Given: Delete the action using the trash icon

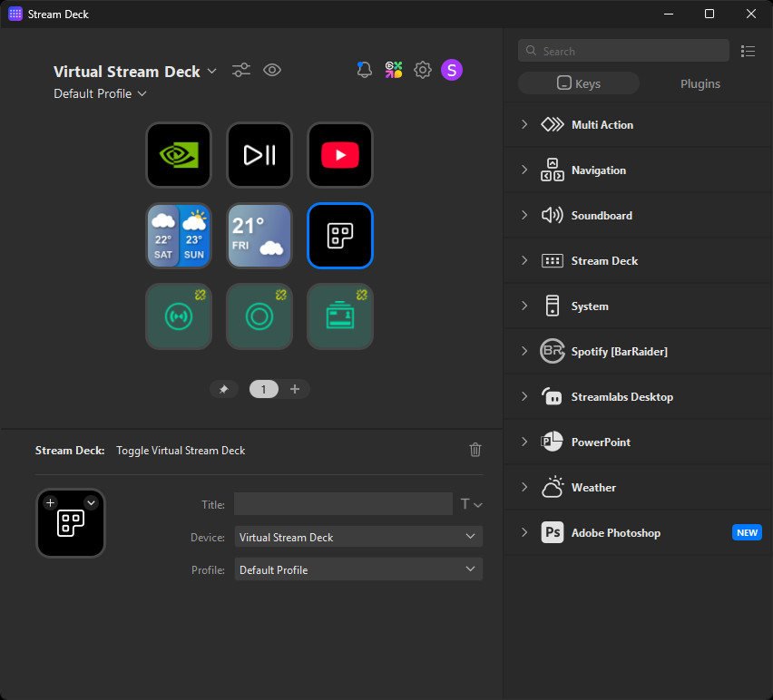Looking at the screenshot, I should pos(475,450).
